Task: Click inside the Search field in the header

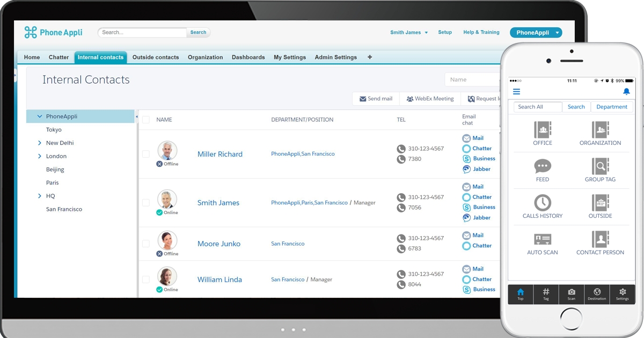Action: 142,32
